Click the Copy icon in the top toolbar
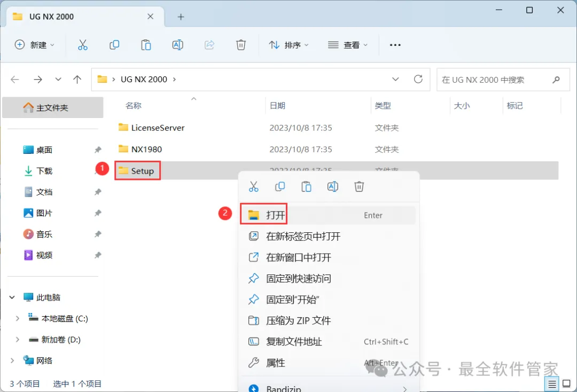The image size is (577, 392). (x=114, y=45)
